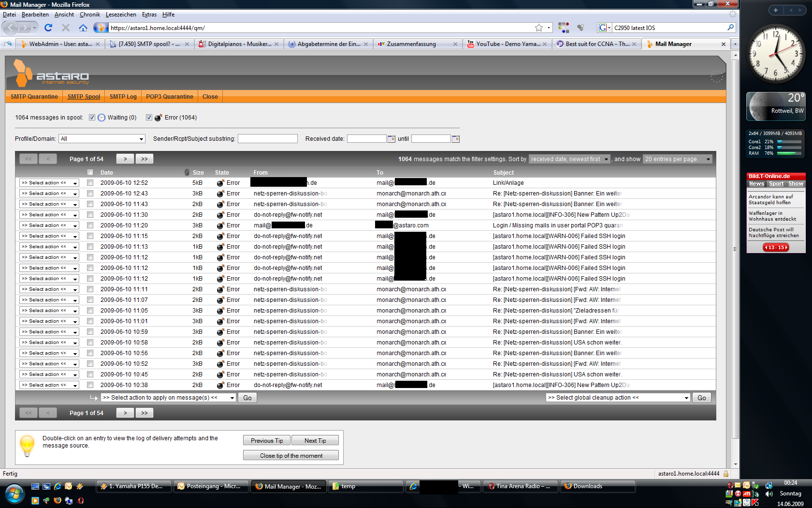
Task: Open the Rottweil weather gadget
Action: tap(776, 106)
